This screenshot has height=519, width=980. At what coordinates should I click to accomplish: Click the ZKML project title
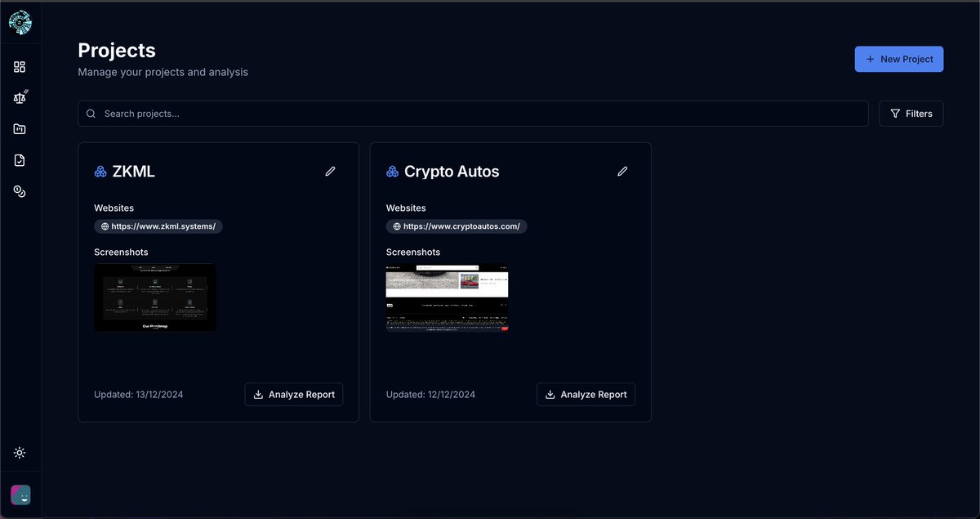tap(133, 172)
